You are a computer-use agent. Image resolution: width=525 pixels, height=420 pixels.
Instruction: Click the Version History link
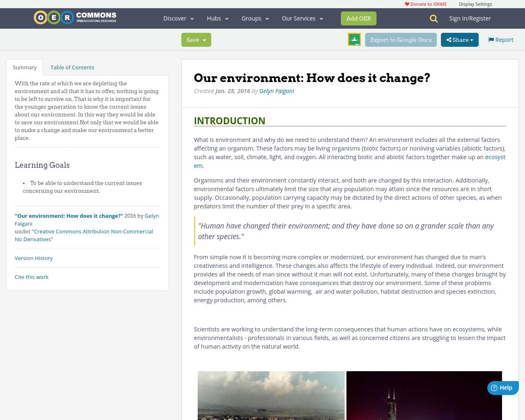(34, 258)
